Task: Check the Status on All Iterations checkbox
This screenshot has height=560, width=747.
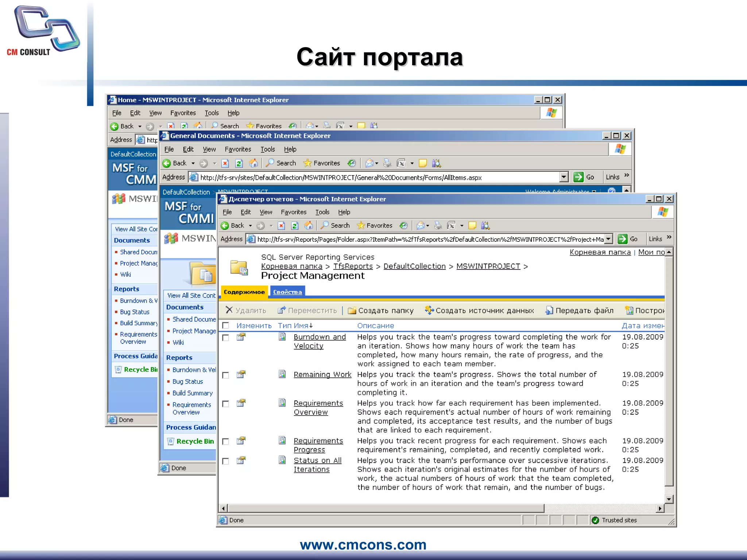Action: point(226,461)
